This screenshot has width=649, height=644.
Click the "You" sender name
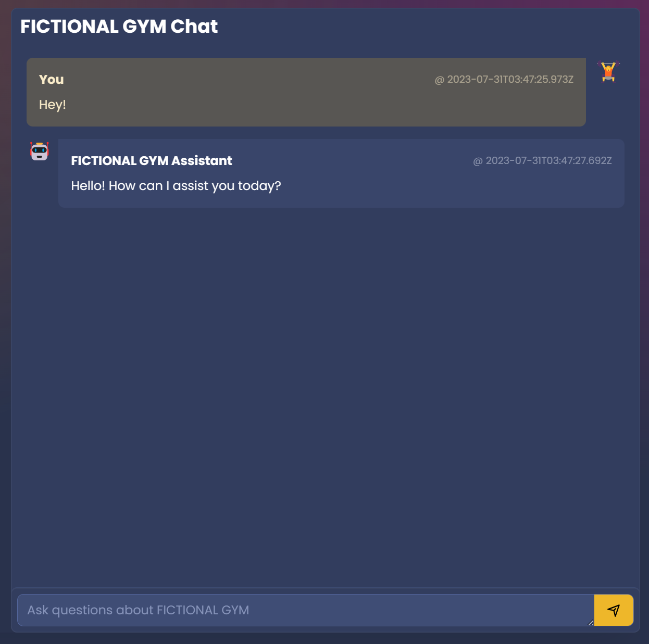(51, 80)
